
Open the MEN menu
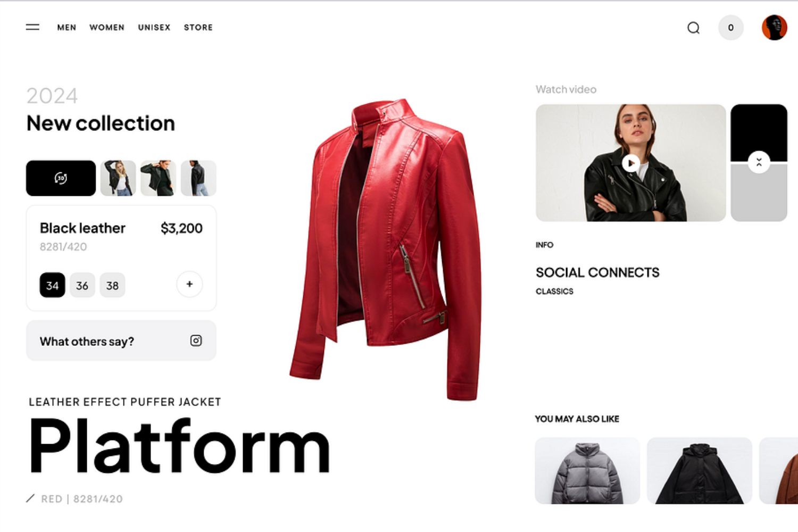(x=66, y=28)
